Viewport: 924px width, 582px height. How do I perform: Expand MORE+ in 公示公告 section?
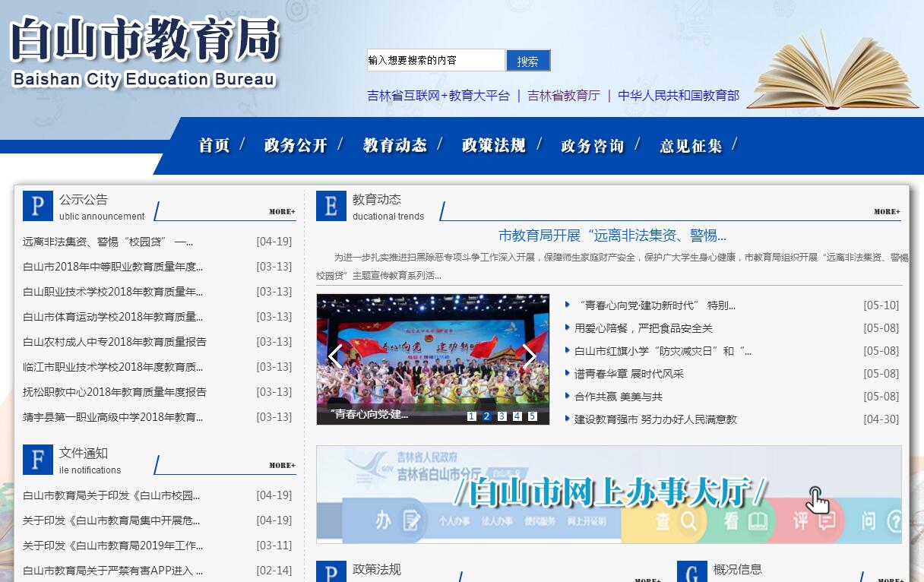[x=282, y=212]
